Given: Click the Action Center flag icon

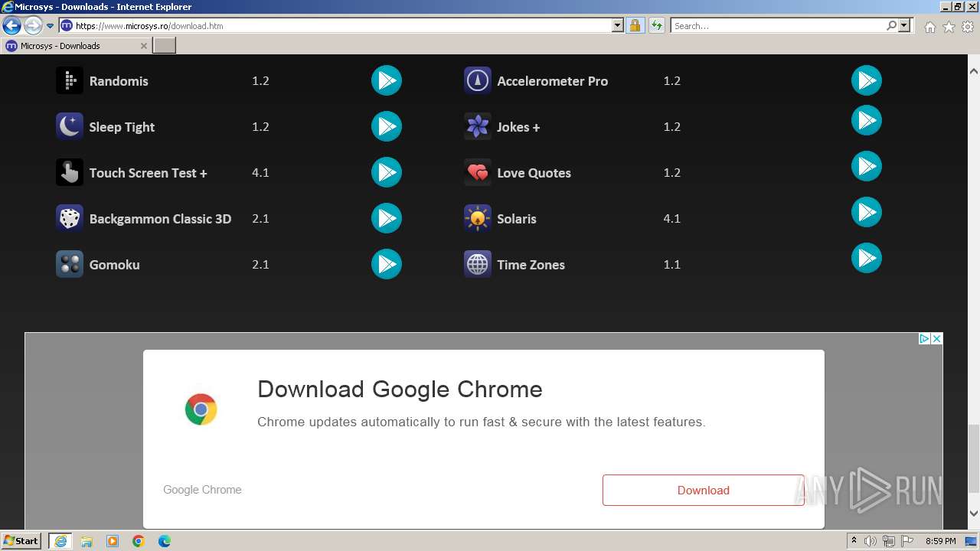Looking at the screenshot, I should pos(907,541).
